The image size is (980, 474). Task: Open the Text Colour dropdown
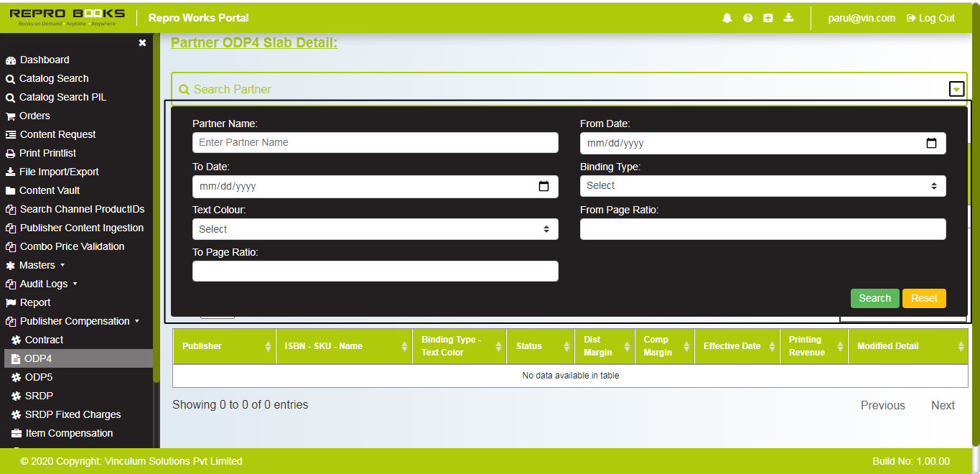click(x=375, y=229)
